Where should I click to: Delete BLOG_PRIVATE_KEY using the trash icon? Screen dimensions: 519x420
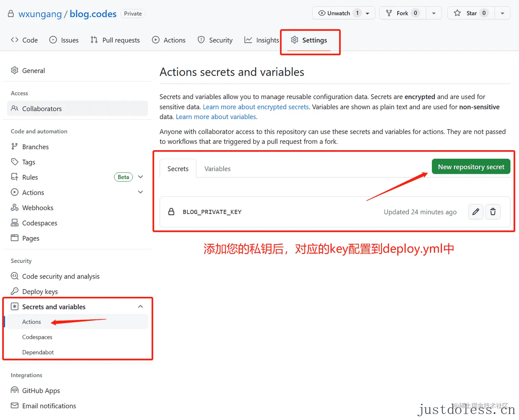pos(493,212)
